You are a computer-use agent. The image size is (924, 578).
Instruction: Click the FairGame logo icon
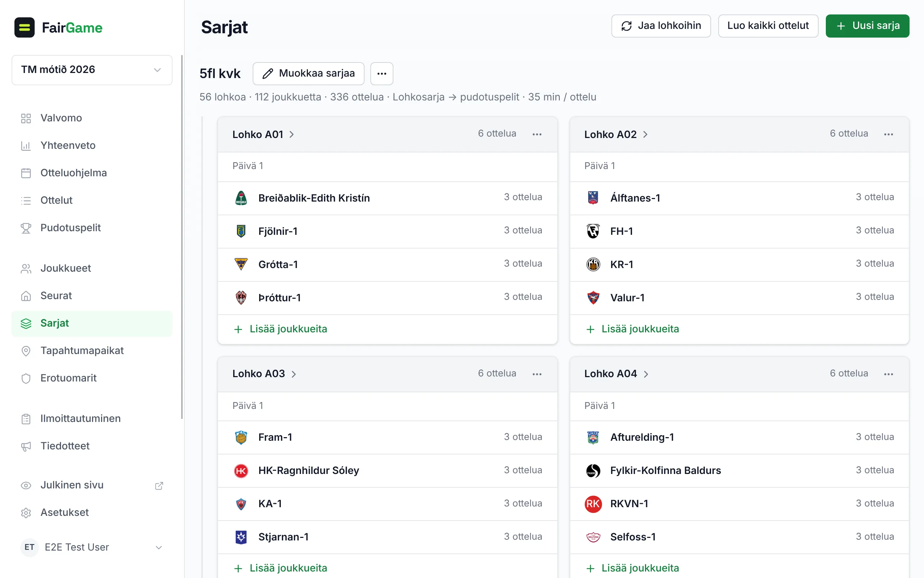(25, 27)
